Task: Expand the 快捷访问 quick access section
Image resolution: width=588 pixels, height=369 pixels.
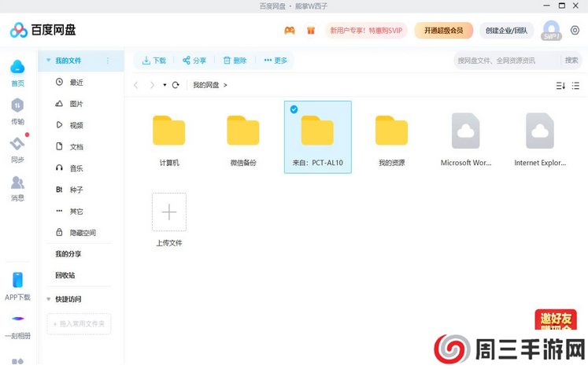Action: [49, 299]
